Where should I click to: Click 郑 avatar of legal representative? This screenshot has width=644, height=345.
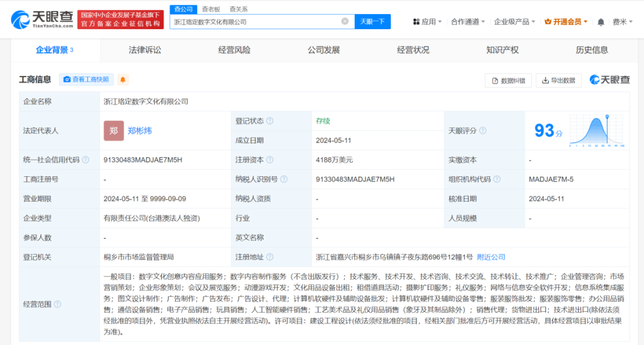114,131
